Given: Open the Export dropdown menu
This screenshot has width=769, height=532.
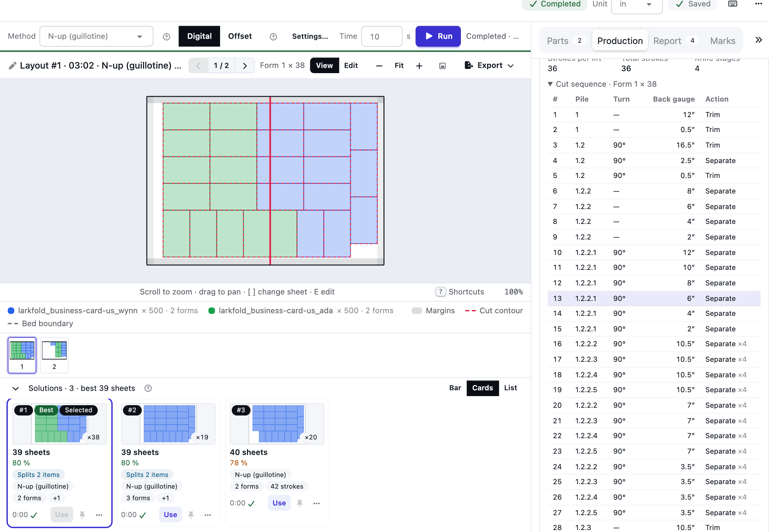Looking at the screenshot, I should [x=489, y=66].
